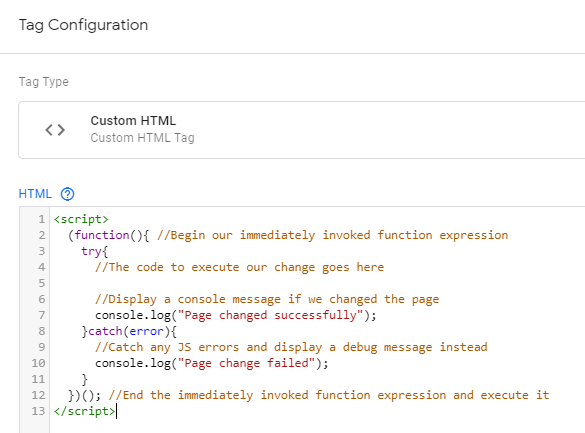Click the Tag Type label
The width and height of the screenshot is (585, 433).
[x=44, y=82]
